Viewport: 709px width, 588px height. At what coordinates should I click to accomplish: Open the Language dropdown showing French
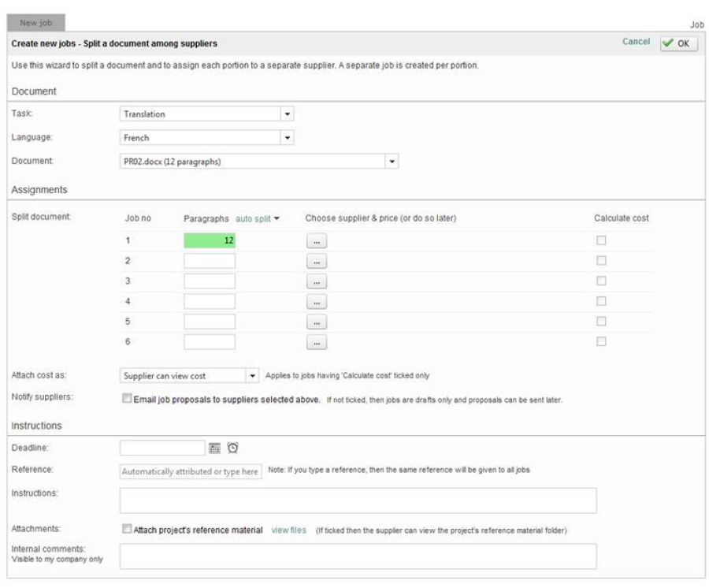click(x=288, y=138)
